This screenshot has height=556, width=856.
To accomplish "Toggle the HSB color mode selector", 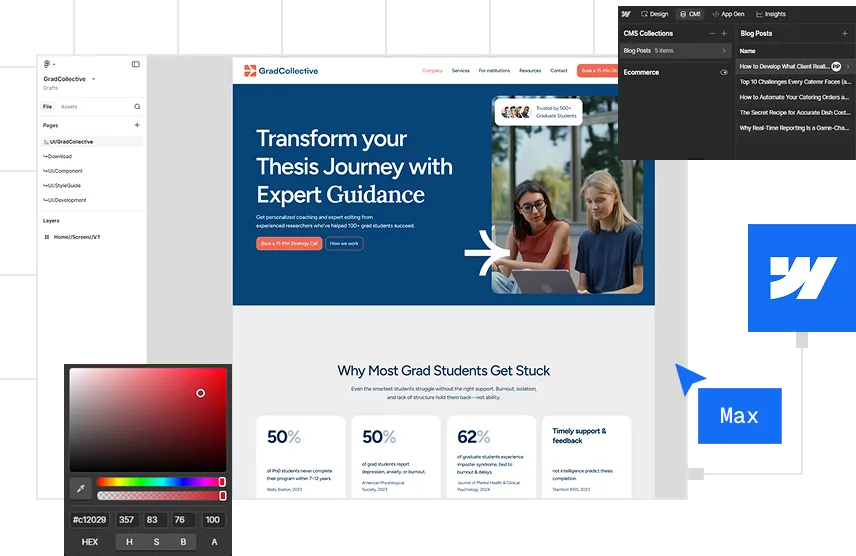I will 156,542.
